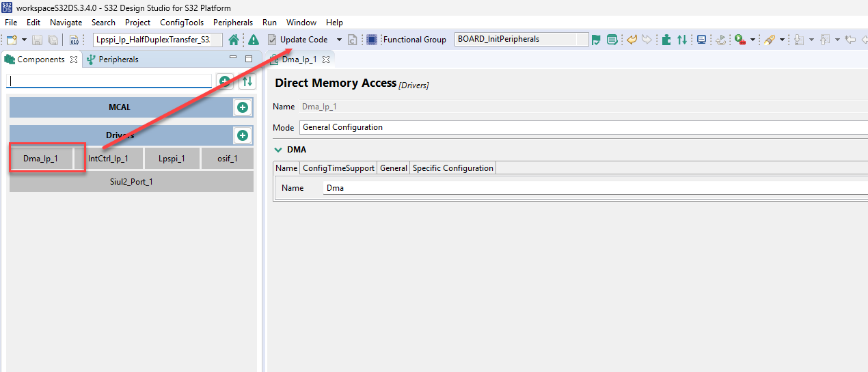Open the Navigate menu
Screen dimensions: 868x372
click(66, 23)
